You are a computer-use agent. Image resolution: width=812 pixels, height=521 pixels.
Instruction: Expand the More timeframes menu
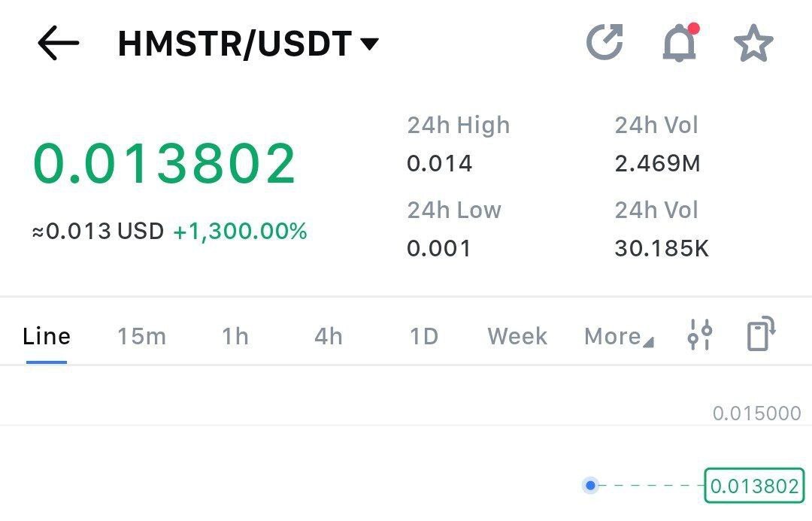618,336
